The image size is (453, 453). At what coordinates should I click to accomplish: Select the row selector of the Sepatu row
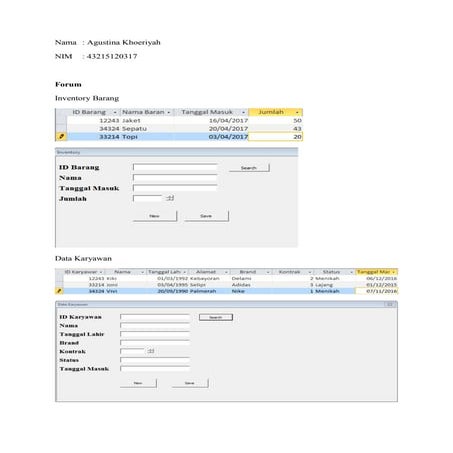[x=61, y=128]
